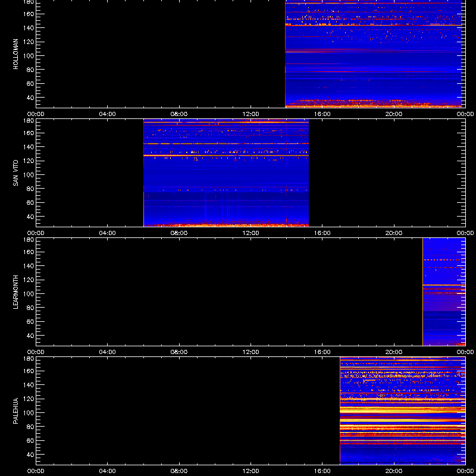
Task: Click the 08:00 time label below Holloman panel
Action: click(x=179, y=114)
